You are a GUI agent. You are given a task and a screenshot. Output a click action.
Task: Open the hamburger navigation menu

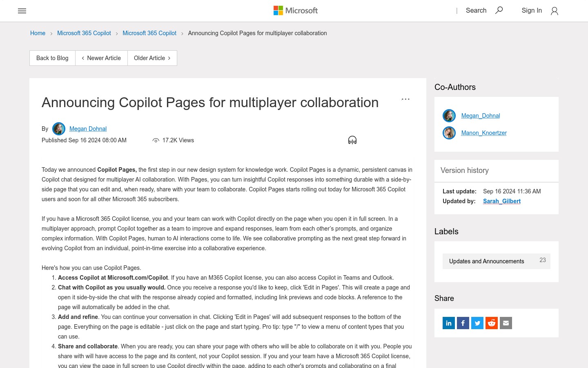[x=22, y=11]
